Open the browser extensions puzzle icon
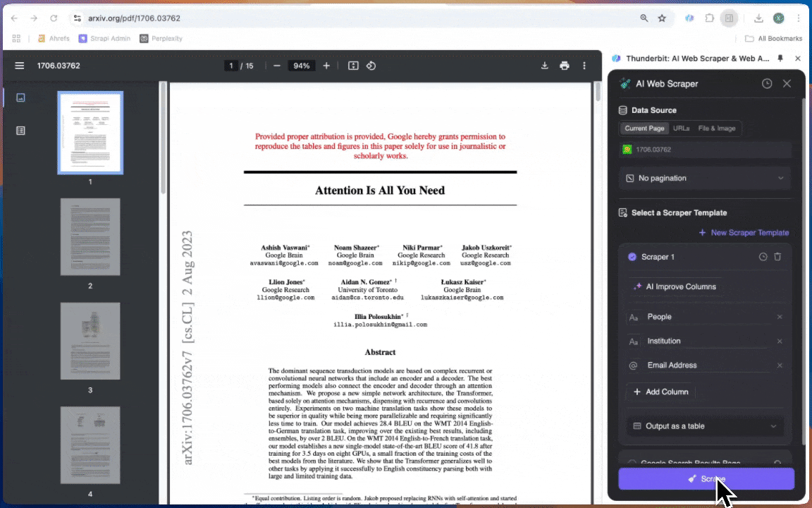Screen dimensions: 812x508 710,18
